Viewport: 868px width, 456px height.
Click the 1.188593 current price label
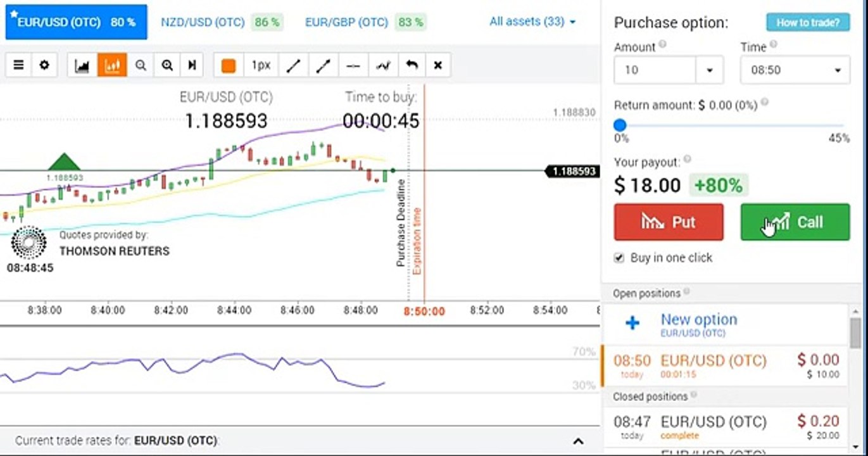click(573, 172)
